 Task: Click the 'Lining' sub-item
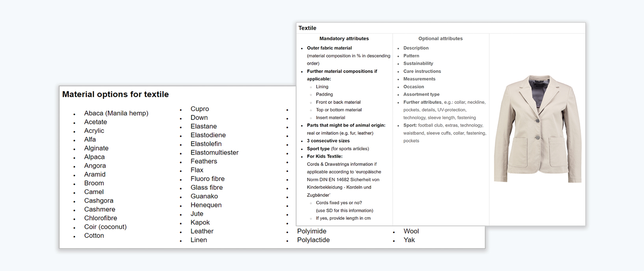[x=322, y=87]
